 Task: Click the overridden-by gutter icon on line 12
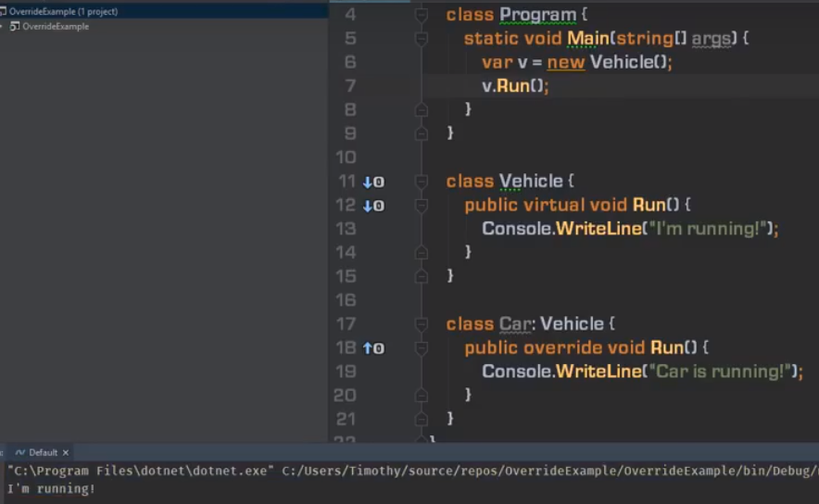pyautogui.click(x=373, y=206)
